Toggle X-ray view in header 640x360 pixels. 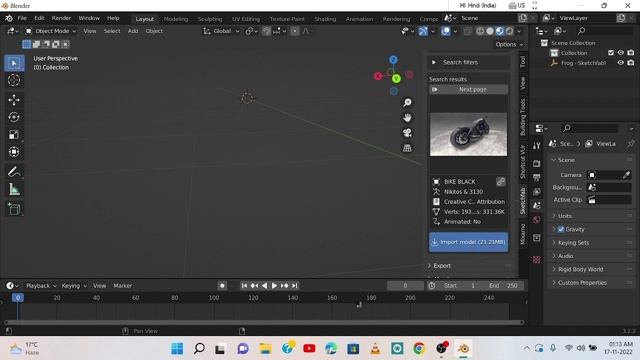(x=468, y=31)
